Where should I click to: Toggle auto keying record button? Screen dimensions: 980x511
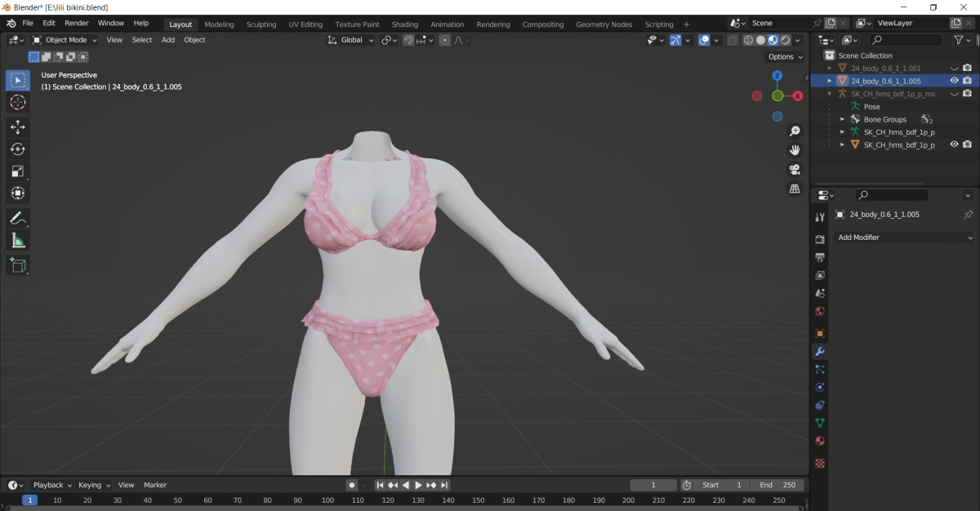pyautogui.click(x=352, y=485)
